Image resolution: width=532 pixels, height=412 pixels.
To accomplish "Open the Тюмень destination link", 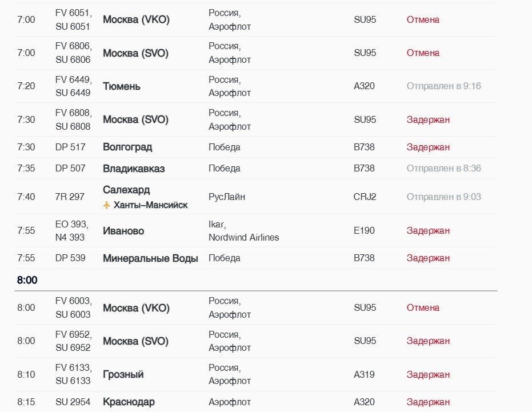I will point(122,86).
